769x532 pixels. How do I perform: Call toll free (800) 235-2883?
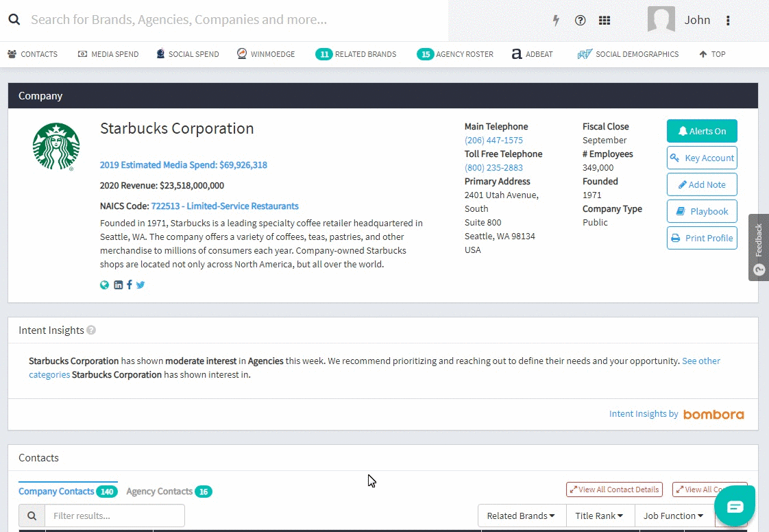click(493, 168)
